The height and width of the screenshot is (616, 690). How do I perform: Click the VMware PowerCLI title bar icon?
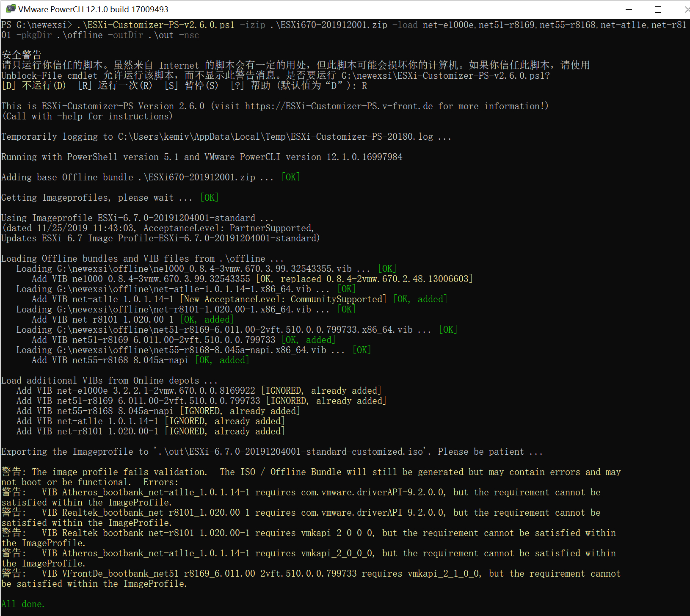[x=11, y=9]
